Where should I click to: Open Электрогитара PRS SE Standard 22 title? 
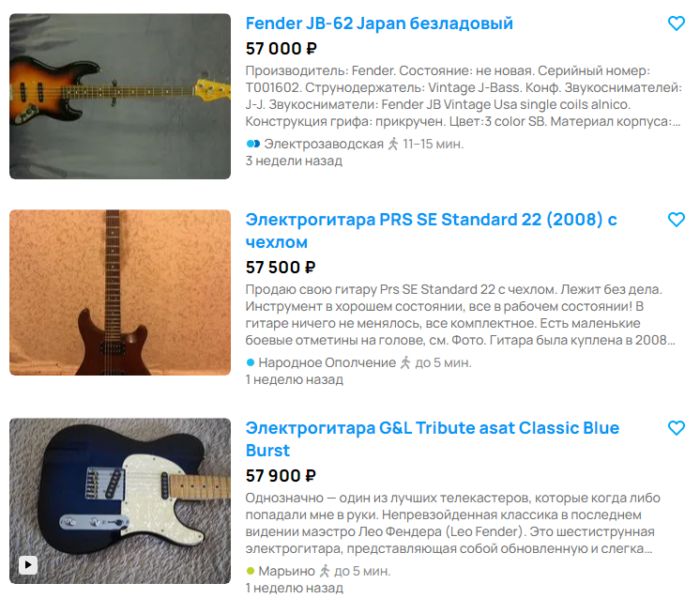(x=431, y=230)
